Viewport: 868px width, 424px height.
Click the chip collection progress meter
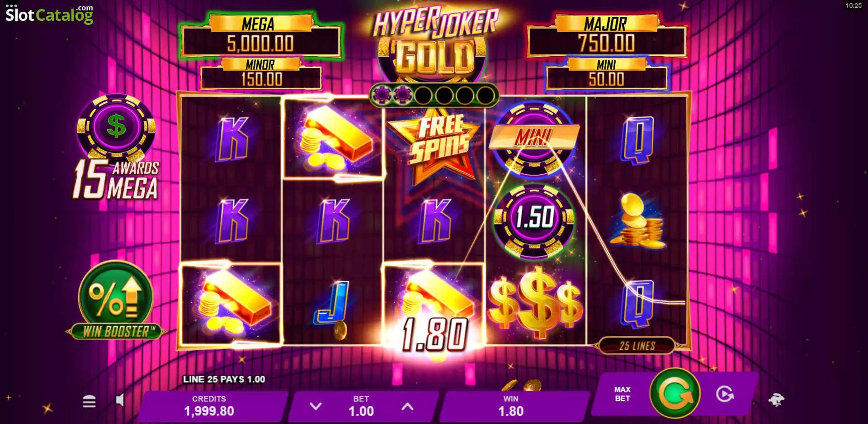point(434,95)
